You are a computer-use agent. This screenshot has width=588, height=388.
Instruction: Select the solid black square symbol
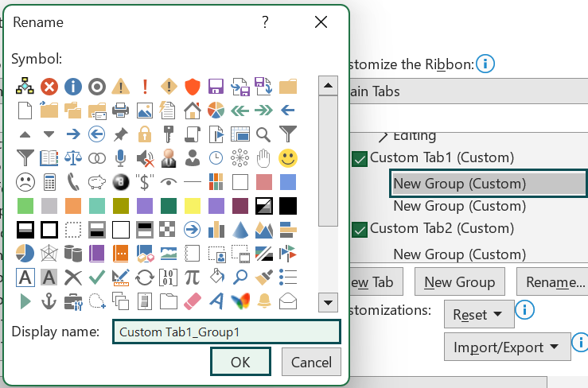[x=287, y=206]
